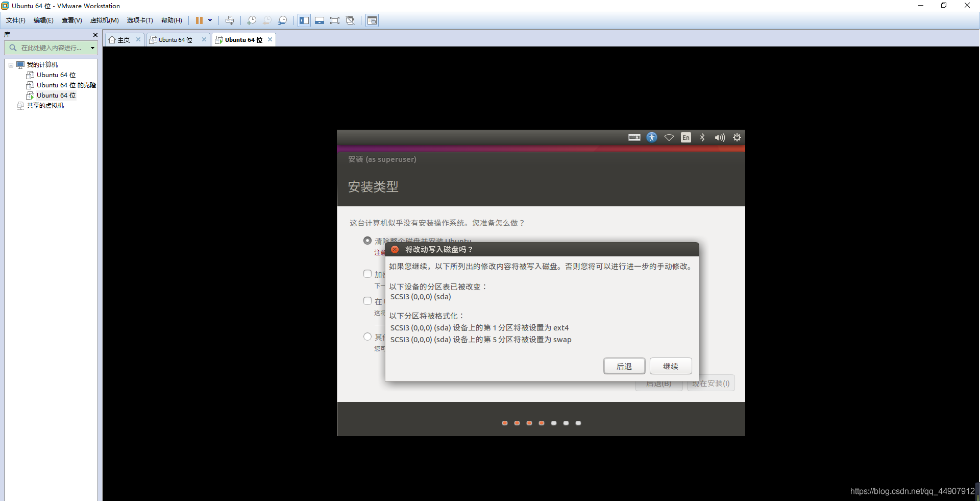This screenshot has width=980, height=501.
Task: Toggle the LVM installation checkbox
Action: (x=367, y=301)
